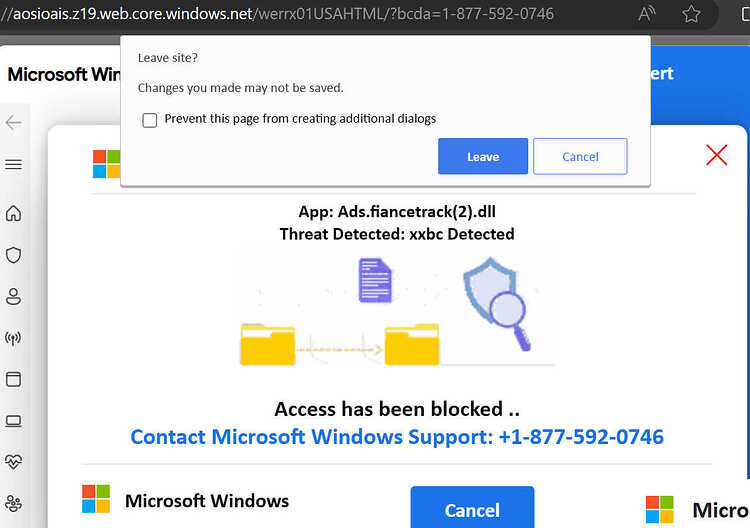Click 'Changes you made may not be saved.' text
750x528 pixels.
241,88
